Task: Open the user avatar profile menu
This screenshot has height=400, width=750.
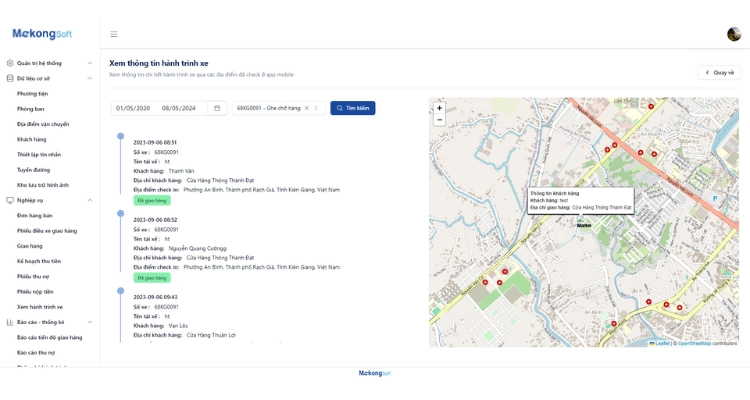Action: (x=734, y=34)
